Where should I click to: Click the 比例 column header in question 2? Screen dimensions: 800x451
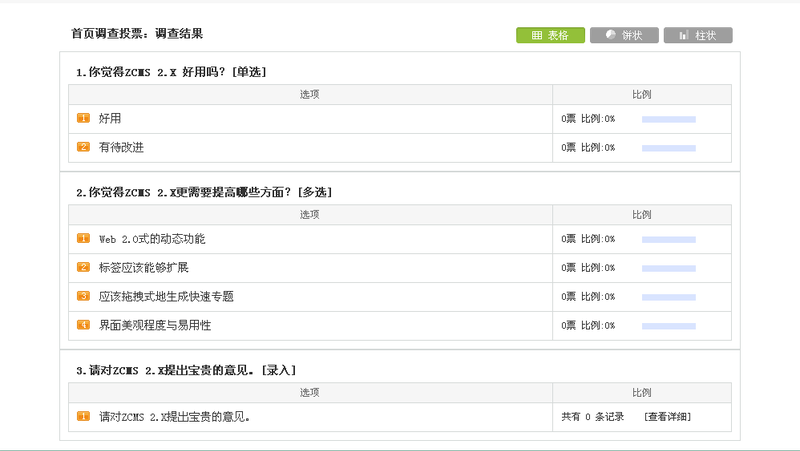click(641, 215)
